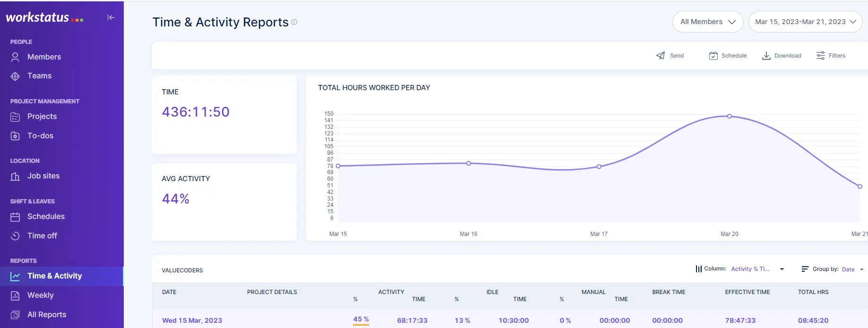Click the 13 % idle value
Image resolution: width=868 pixels, height=328 pixels.
click(x=462, y=320)
